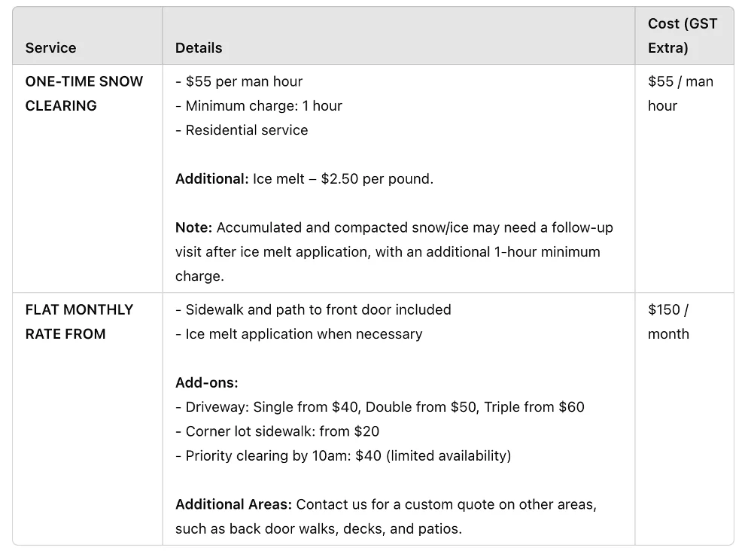Click the "Priority clearing by 10am" line
This screenshot has width=745, height=560.
(x=343, y=455)
